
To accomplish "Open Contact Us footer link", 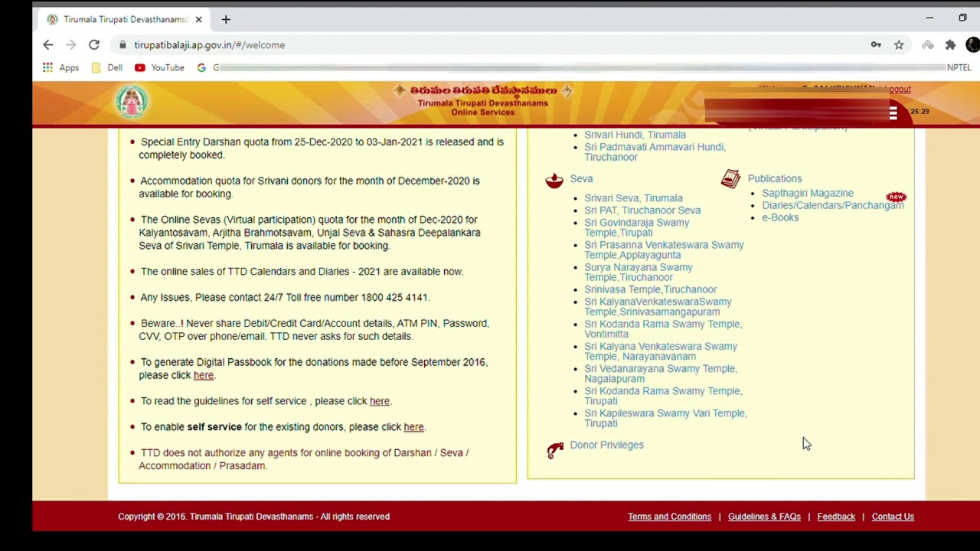I will coord(893,517).
